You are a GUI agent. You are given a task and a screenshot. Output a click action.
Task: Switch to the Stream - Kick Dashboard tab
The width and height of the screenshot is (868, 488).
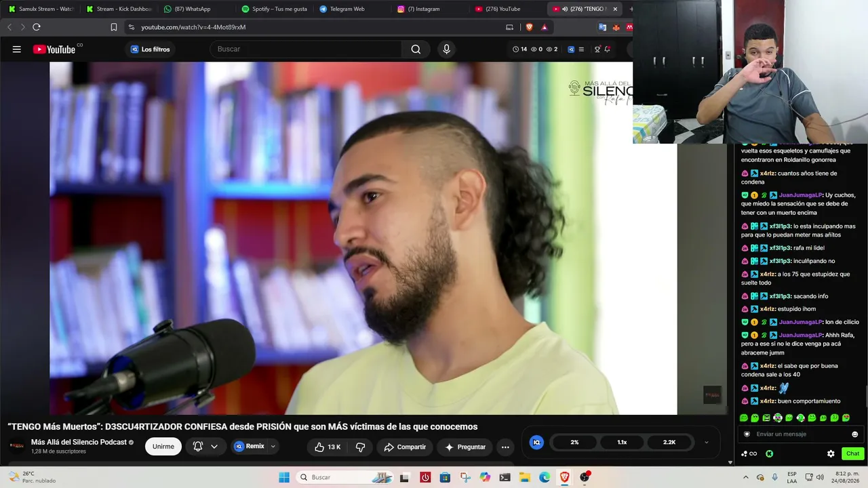(119, 9)
